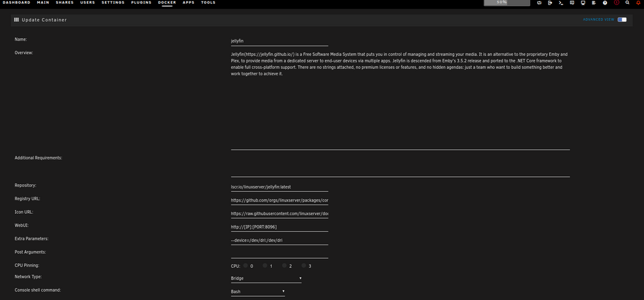
Task: Click the Repository field with lscr.io/linuxserver/jellyfin:latest
Action: (x=279, y=187)
